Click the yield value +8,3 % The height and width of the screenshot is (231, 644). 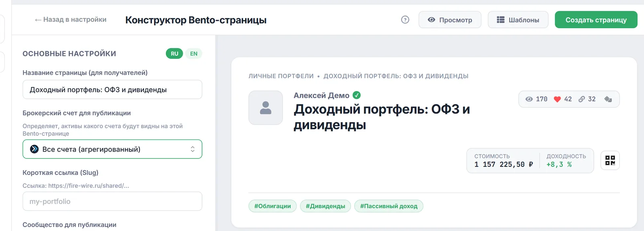pos(559,164)
